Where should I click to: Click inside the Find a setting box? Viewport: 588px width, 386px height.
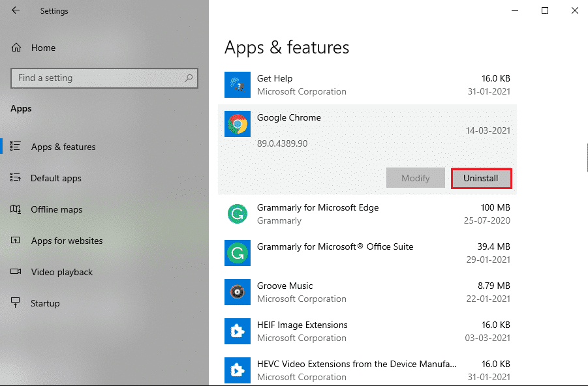[98, 78]
